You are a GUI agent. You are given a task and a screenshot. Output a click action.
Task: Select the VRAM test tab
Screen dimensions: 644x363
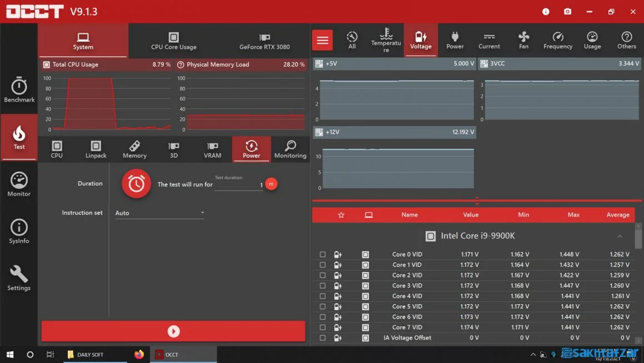point(212,149)
